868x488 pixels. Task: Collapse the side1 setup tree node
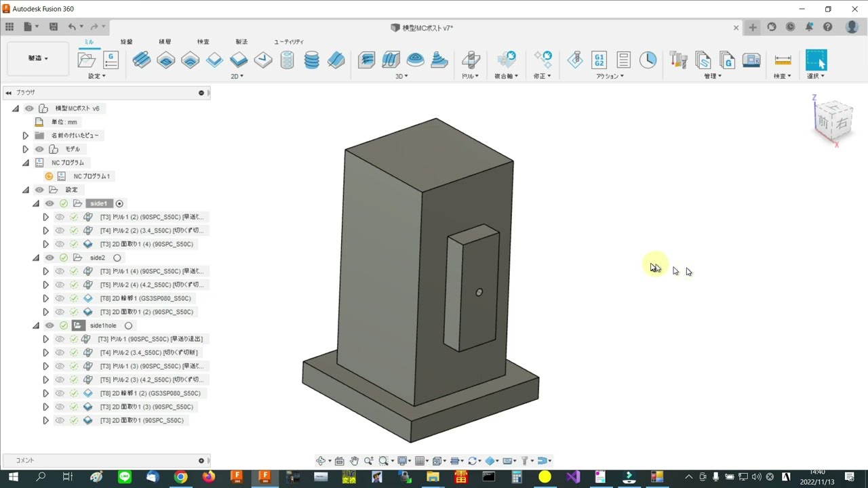click(x=36, y=203)
